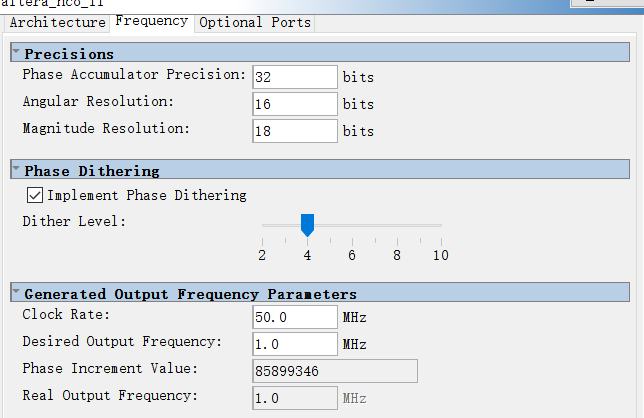Focus the Desired Output Frequency field
This screenshot has height=418, width=644.
point(295,344)
